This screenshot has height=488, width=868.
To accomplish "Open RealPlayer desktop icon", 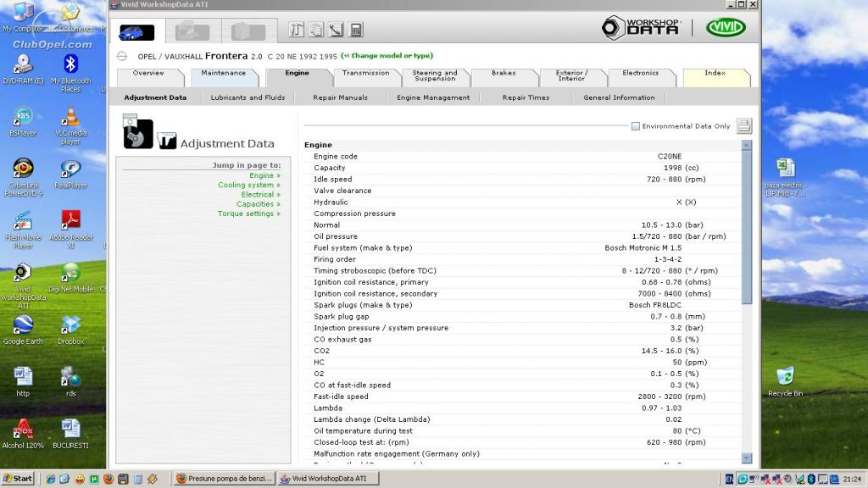I will (70, 173).
